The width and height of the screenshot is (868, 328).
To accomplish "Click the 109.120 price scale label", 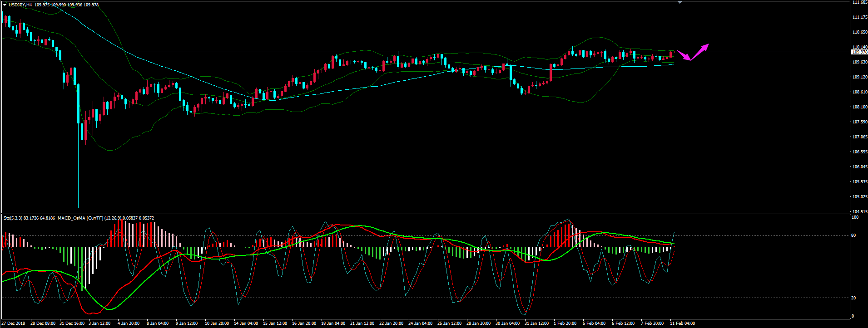I will [860, 77].
